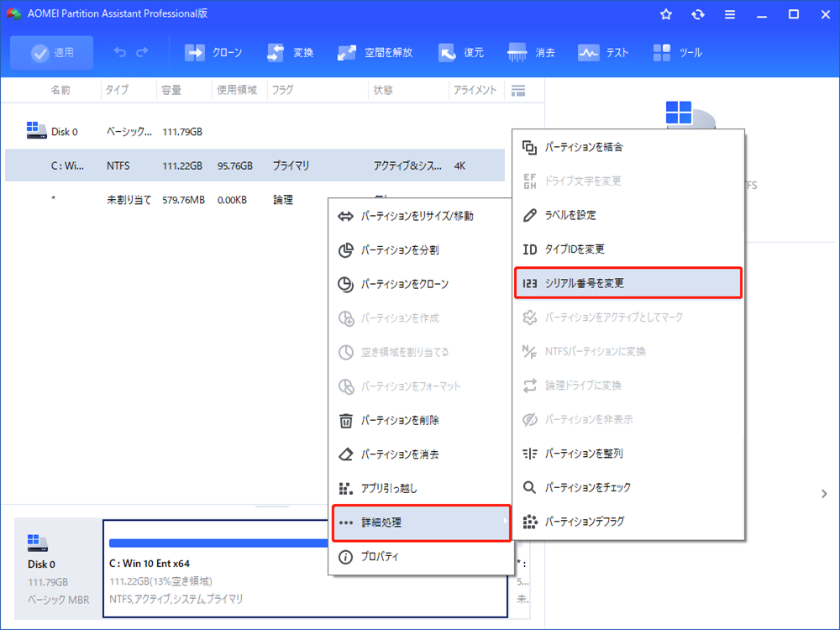Open the ツール (Tools) toolbar item

[677, 52]
